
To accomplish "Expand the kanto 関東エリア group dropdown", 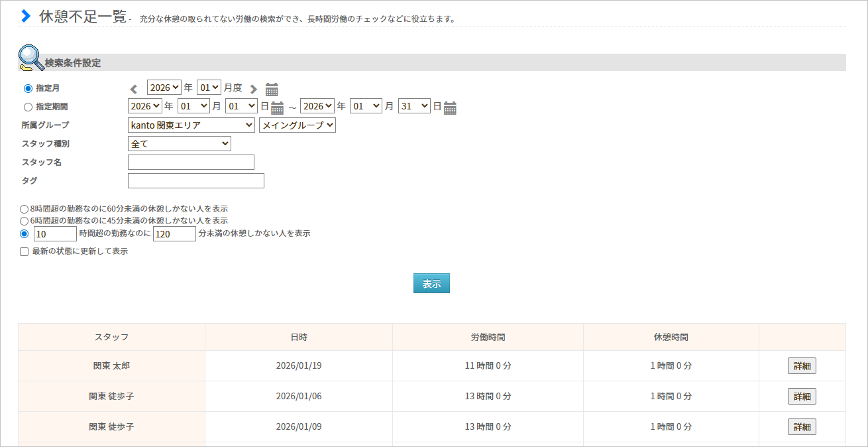I will 191,125.
